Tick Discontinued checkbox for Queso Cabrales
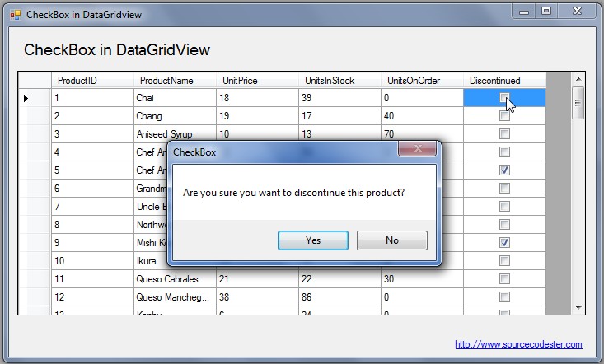 tap(504, 278)
